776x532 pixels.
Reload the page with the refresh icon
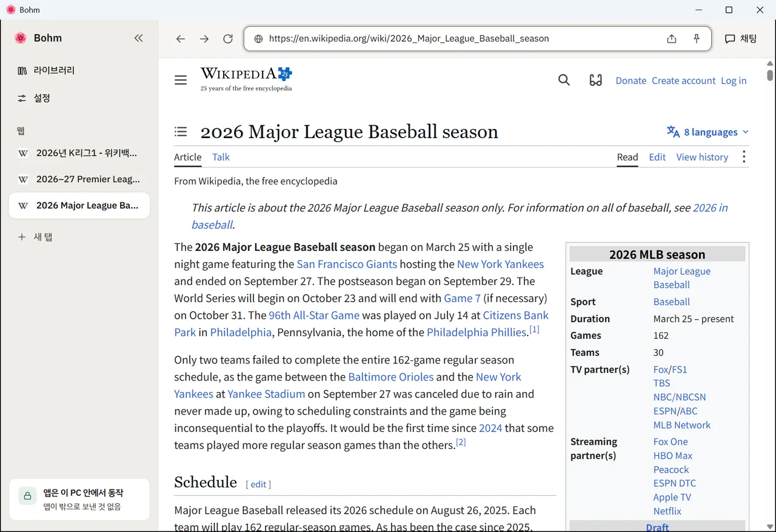(228, 39)
